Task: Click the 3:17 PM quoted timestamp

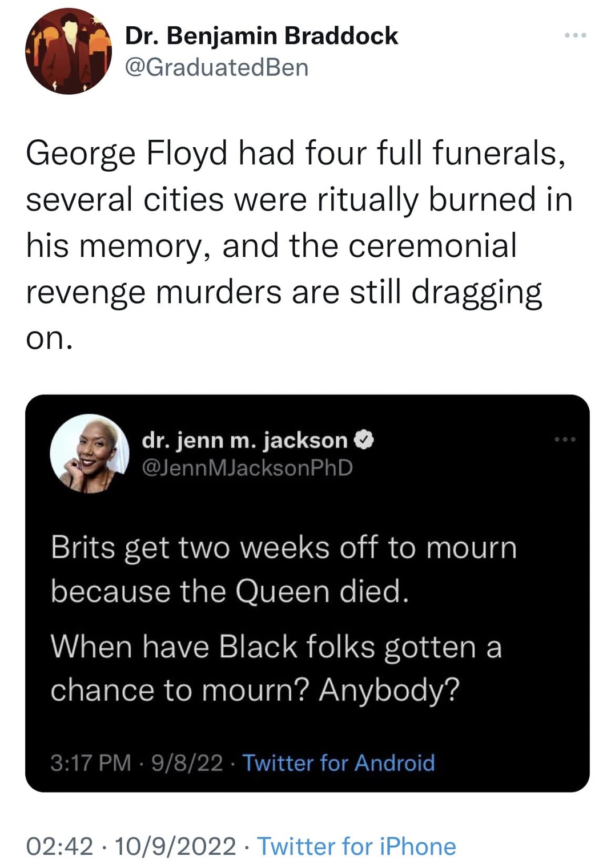Action: 90,763
